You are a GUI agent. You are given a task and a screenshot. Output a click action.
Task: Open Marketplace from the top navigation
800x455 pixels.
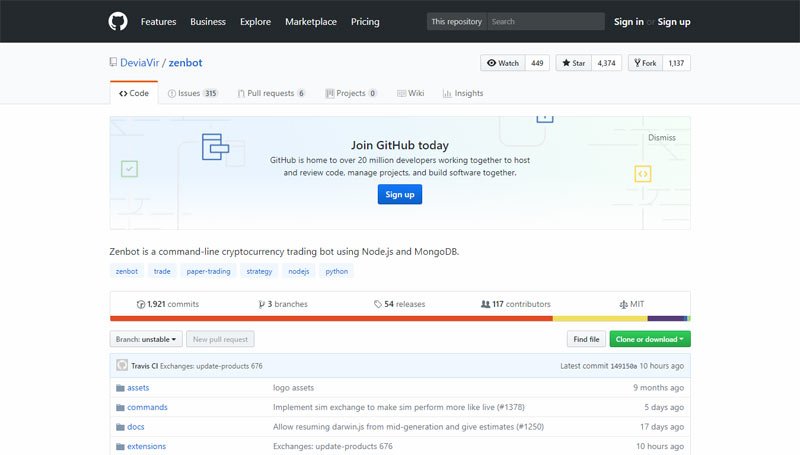tap(311, 21)
